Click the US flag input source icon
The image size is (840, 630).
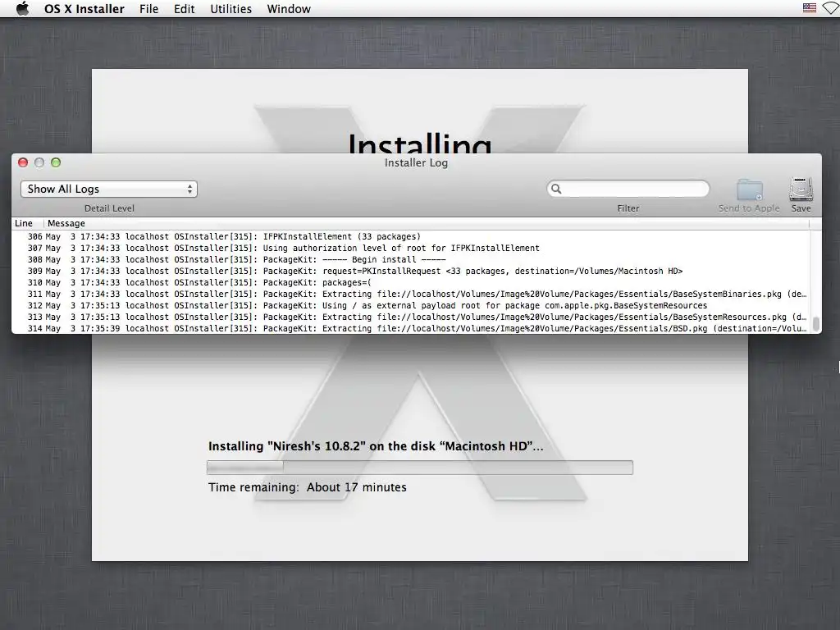pyautogui.click(x=810, y=8)
